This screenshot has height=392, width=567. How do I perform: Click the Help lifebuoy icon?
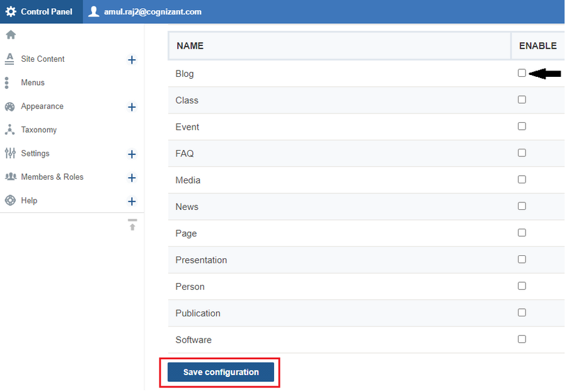pos(9,200)
